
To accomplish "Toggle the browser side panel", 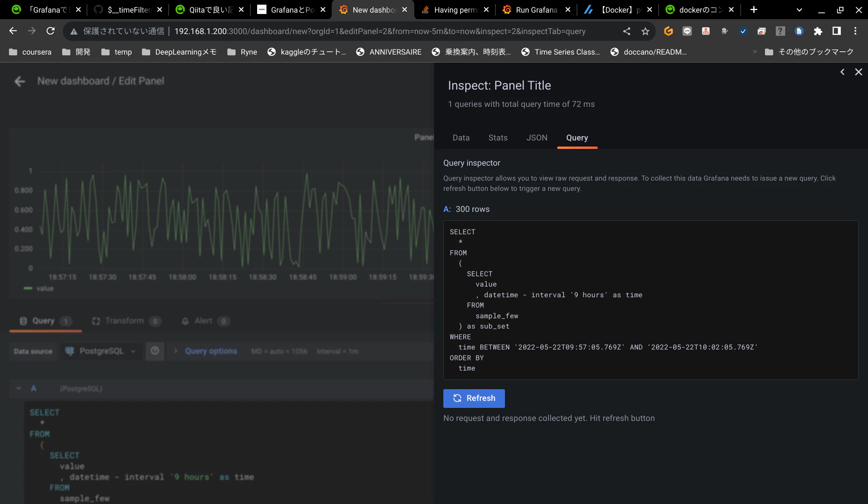I will pos(836,31).
